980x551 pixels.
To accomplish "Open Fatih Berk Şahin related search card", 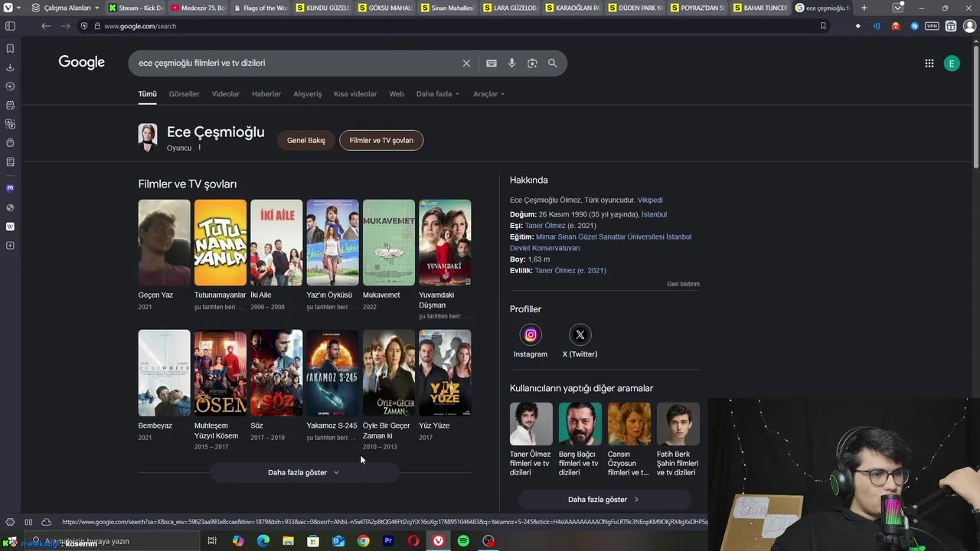I will coord(678,439).
